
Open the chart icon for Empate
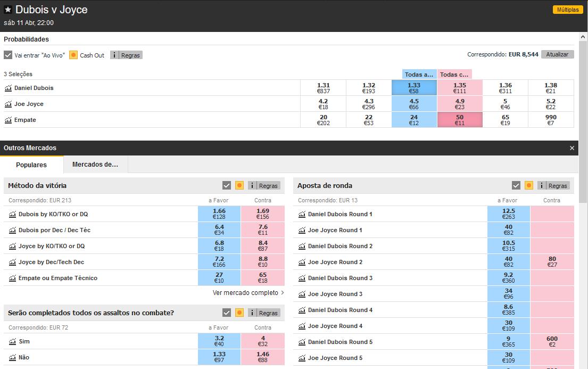point(9,120)
